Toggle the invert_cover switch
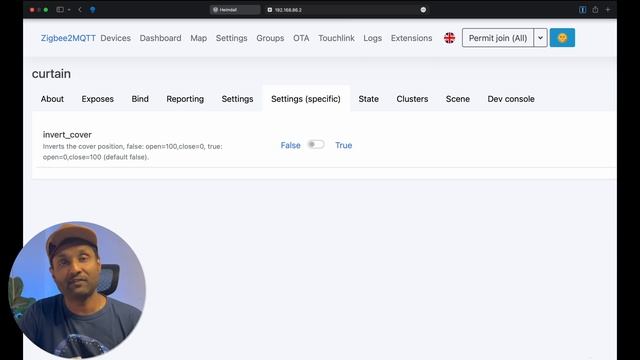 [x=316, y=144]
